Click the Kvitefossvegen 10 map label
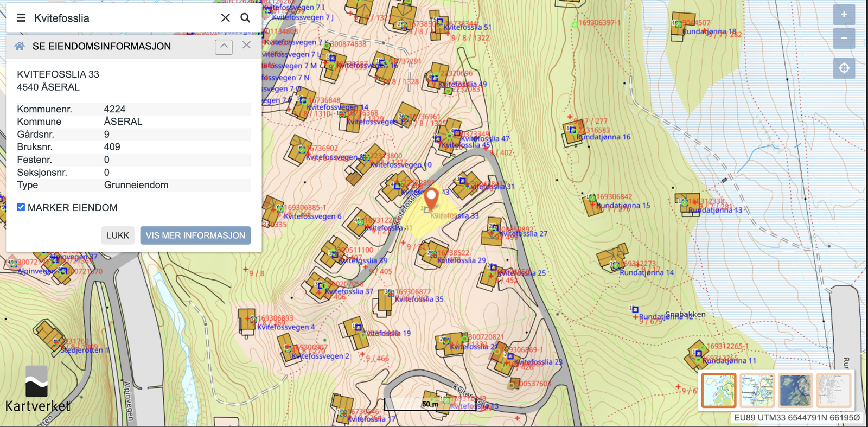Screen dimensions: 868x427 (x=401, y=164)
